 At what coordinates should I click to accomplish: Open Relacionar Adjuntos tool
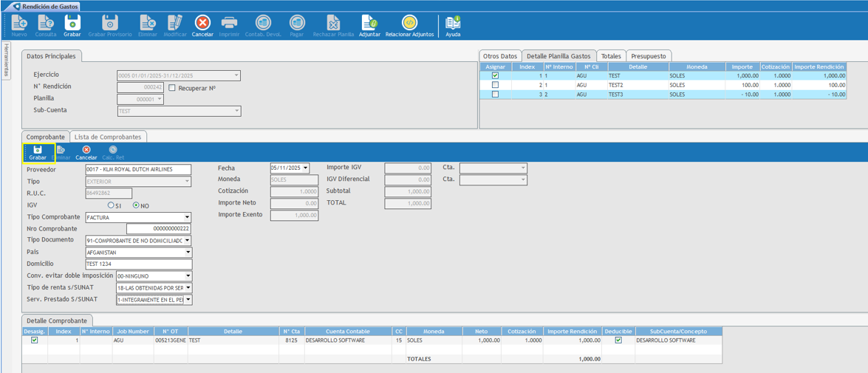point(409,25)
